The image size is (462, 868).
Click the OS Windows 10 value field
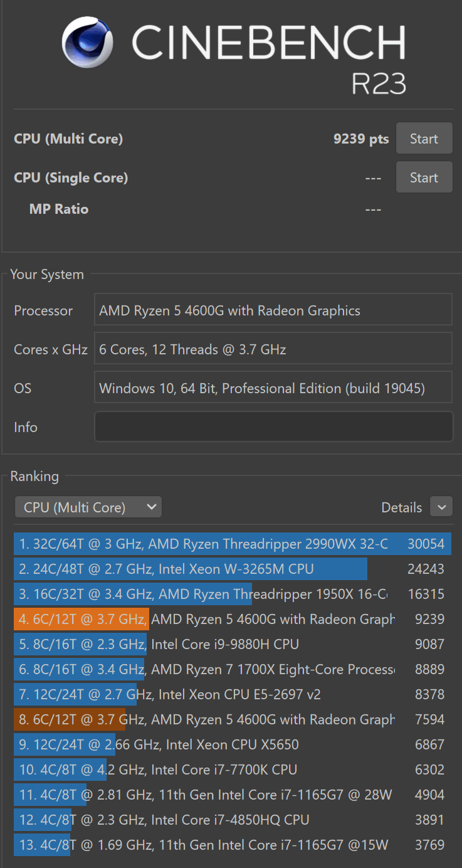click(x=273, y=388)
